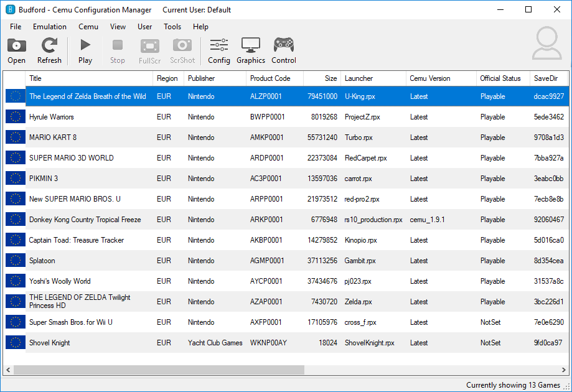Open the Config settings icon

[219, 51]
